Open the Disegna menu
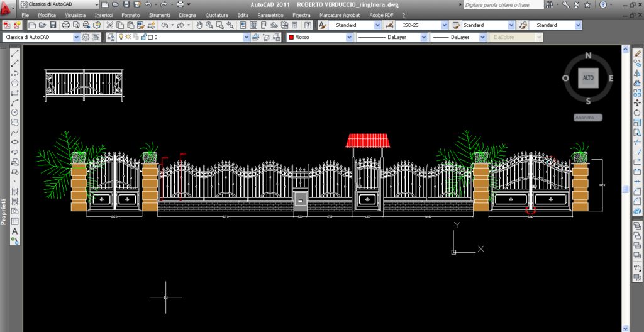The image size is (644, 332). click(x=187, y=15)
